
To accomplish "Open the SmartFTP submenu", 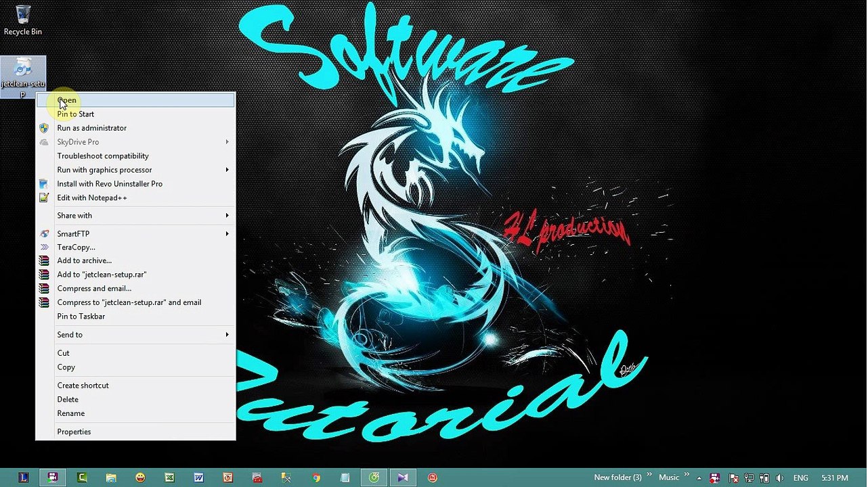I will coord(135,234).
